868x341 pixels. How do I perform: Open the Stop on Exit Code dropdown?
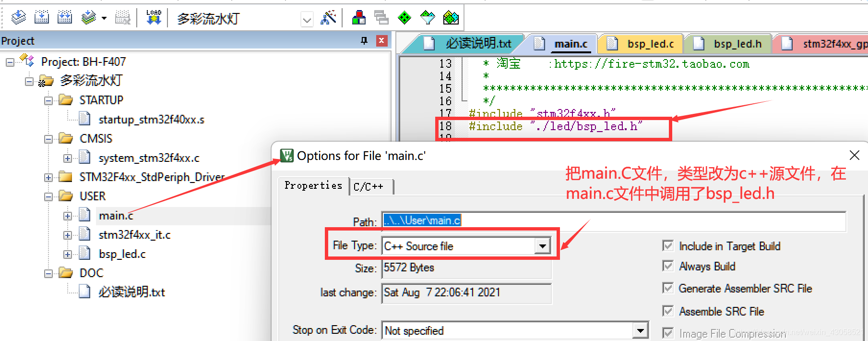tap(640, 330)
